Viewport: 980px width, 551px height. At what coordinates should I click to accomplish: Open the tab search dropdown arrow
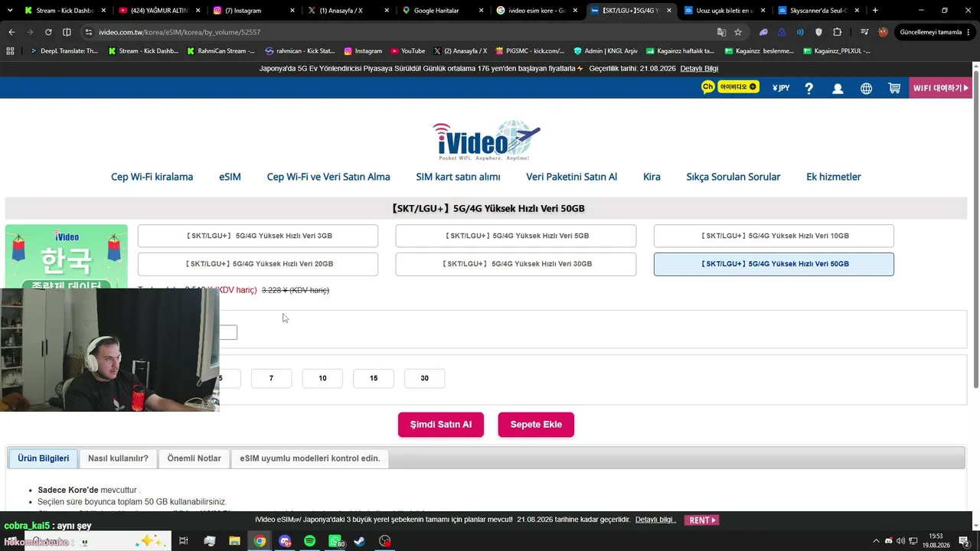point(9,11)
